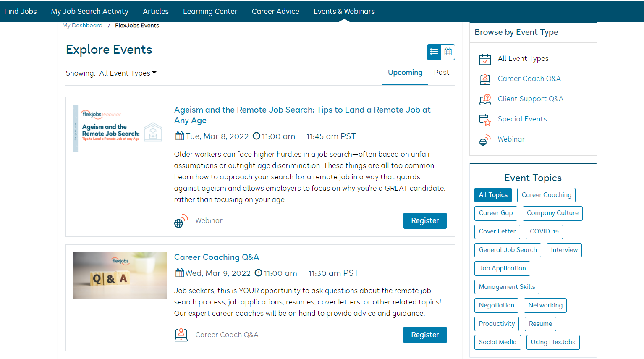Go to Articles in navigation bar
This screenshot has width=644, height=359.
pyautogui.click(x=156, y=11)
